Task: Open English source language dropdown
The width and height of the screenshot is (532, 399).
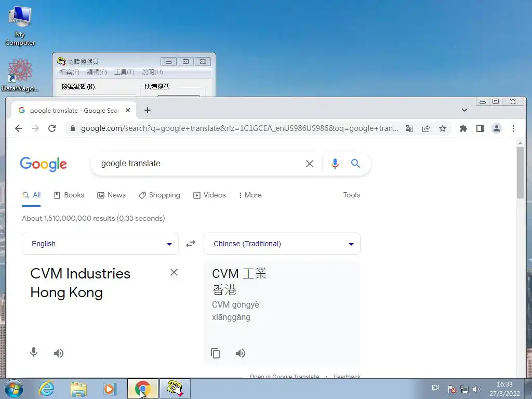Action: click(100, 244)
